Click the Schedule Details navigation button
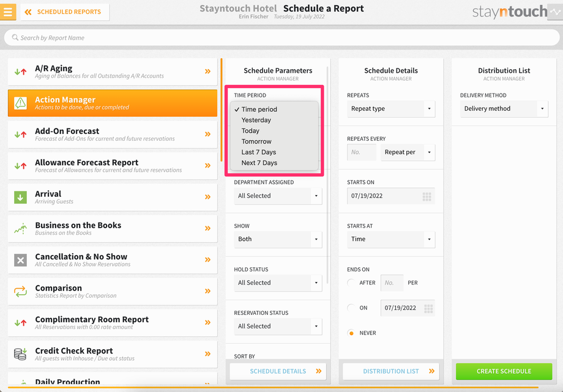The width and height of the screenshot is (563, 392). (x=278, y=371)
